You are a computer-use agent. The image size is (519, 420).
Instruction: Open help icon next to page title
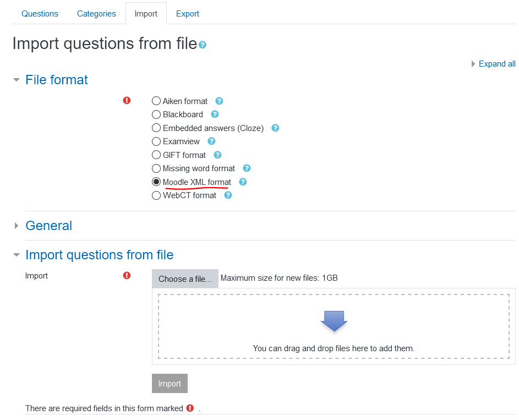[203, 45]
